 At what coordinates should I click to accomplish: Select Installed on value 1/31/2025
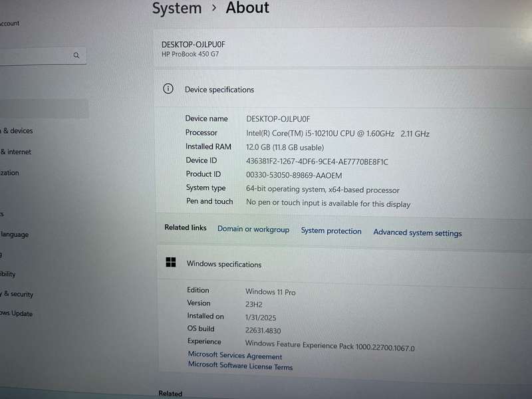[x=261, y=318]
